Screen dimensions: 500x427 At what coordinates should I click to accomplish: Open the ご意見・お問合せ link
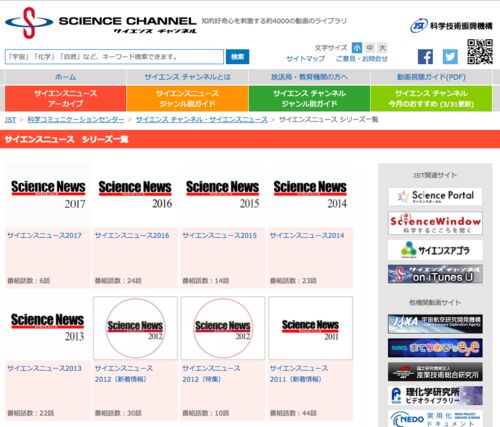click(362, 59)
